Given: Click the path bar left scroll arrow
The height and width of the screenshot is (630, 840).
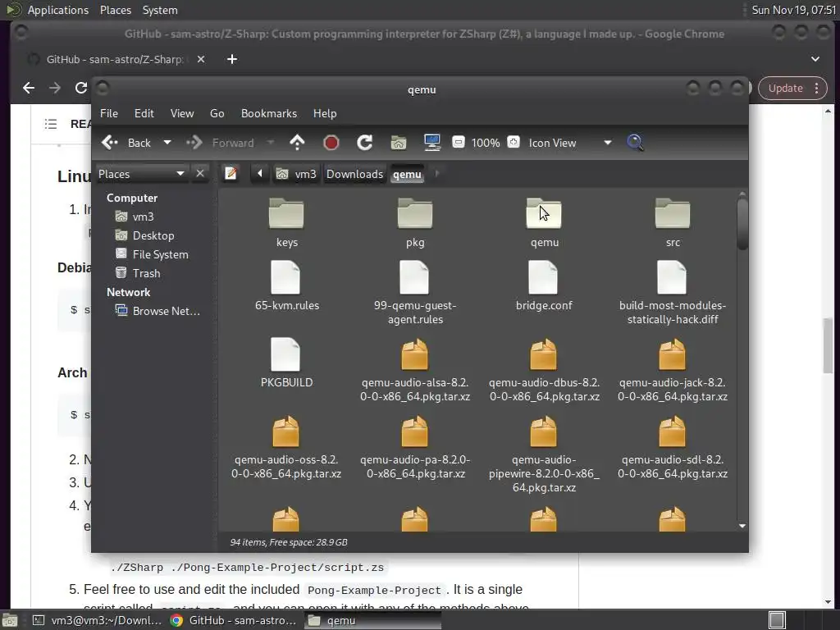Looking at the screenshot, I should tap(260, 174).
